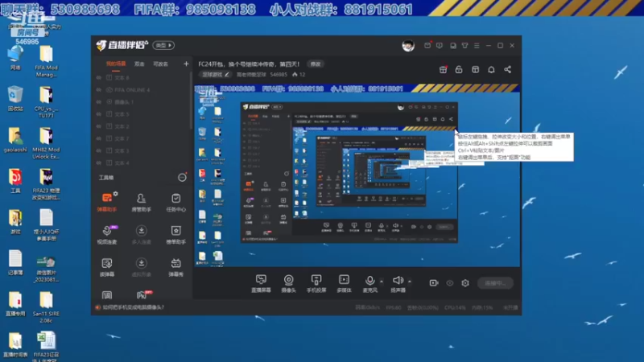Toggle visibility of 文本 7 layer
This screenshot has height=362, width=644.
click(x=98, y=138)
